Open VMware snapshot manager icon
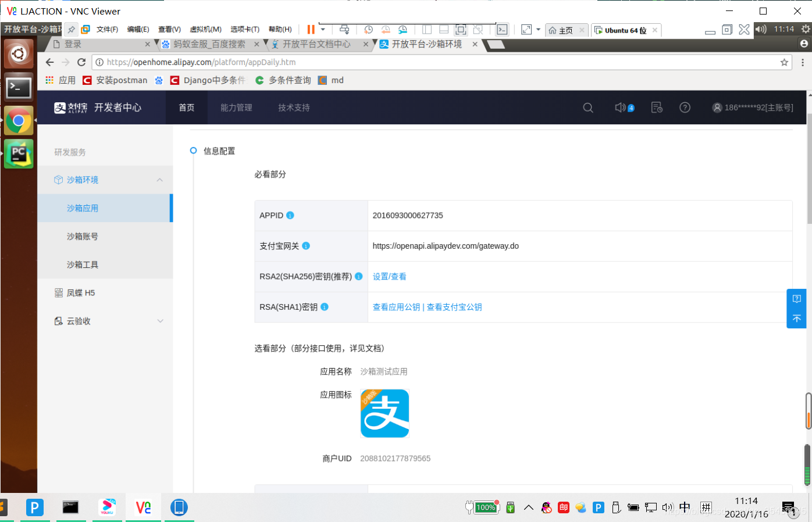This screenshot has height=522, width=812. point(403,30)
